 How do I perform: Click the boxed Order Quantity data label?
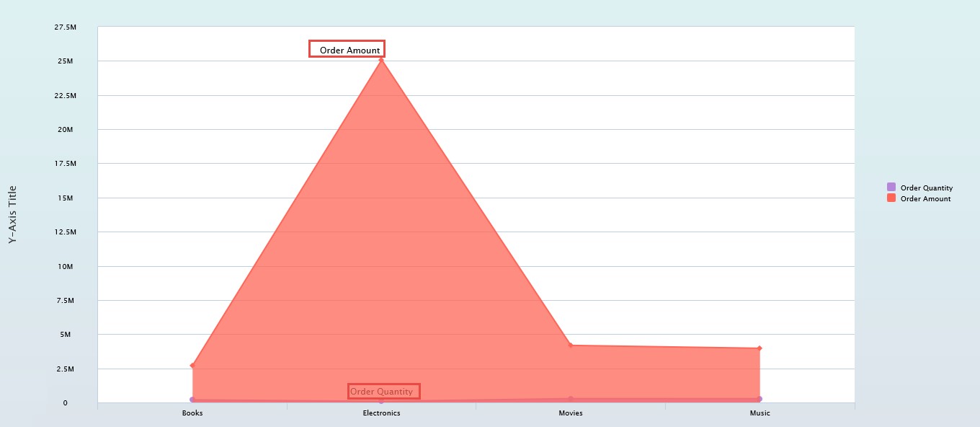coord(383,392)
